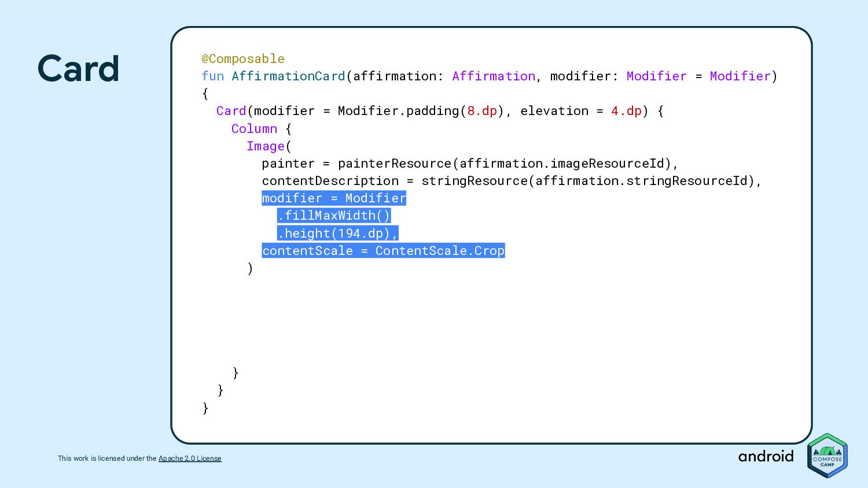Click the "Image(" code line
This screenshot has width=868, height=488.
269,146
